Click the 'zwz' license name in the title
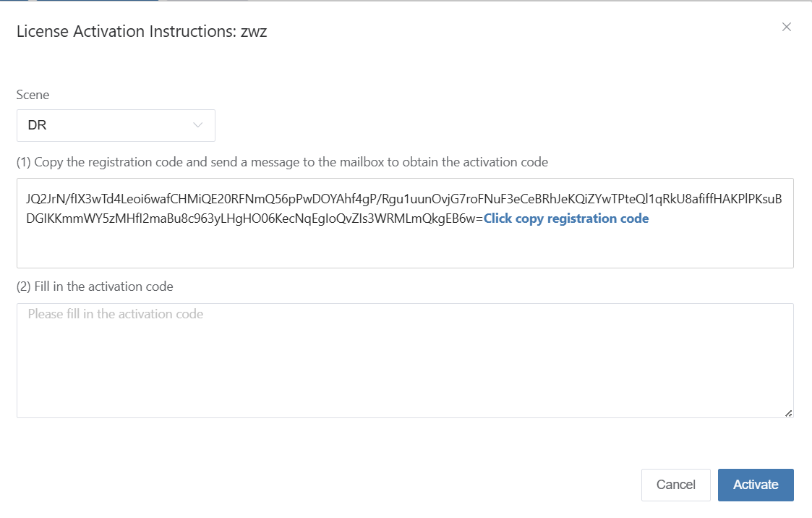 click(x=254, y=32)
